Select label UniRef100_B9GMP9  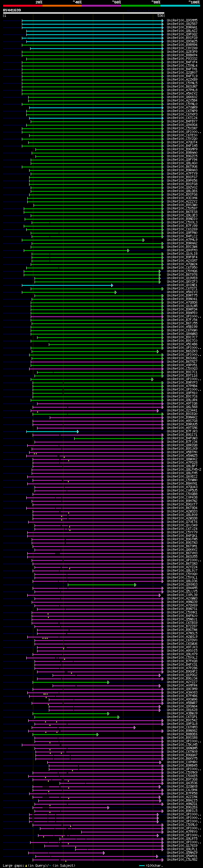pyautogui.click(x=182, y=149)
